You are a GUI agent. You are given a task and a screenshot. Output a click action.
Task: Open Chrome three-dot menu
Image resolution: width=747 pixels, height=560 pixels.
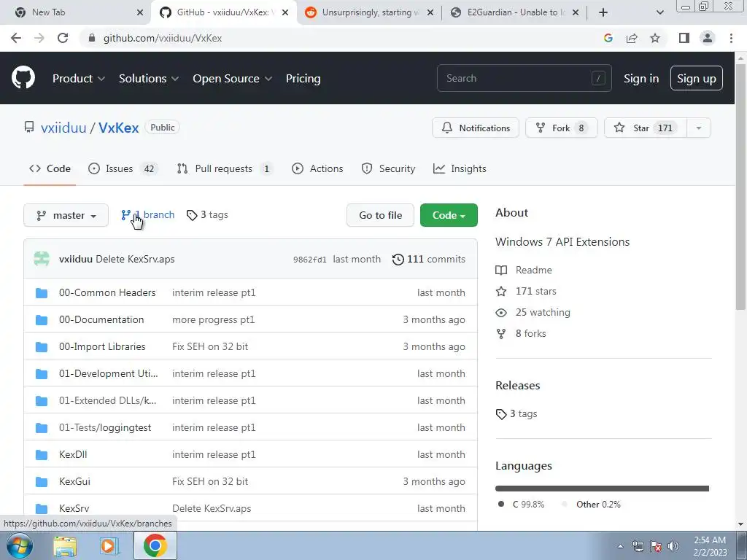click(x=731, y=38)
